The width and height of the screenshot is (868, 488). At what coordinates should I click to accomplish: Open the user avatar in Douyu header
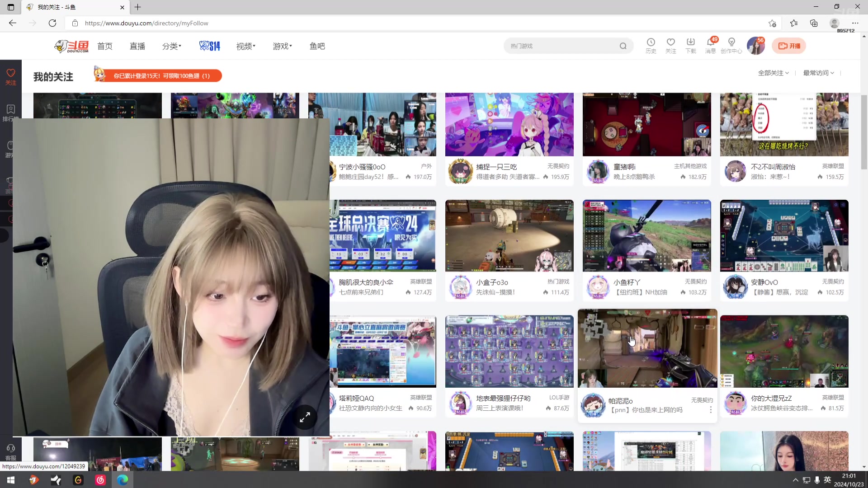pos(755,46)
